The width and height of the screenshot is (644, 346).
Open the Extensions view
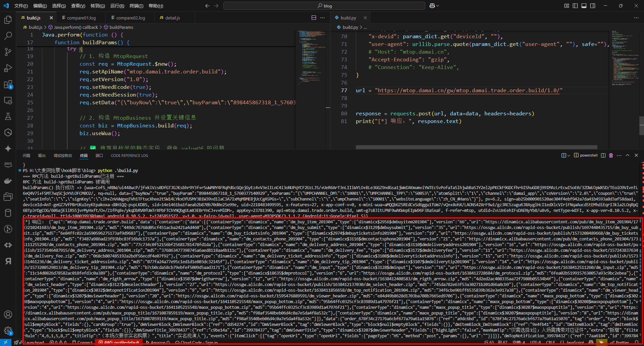point(8,84)
